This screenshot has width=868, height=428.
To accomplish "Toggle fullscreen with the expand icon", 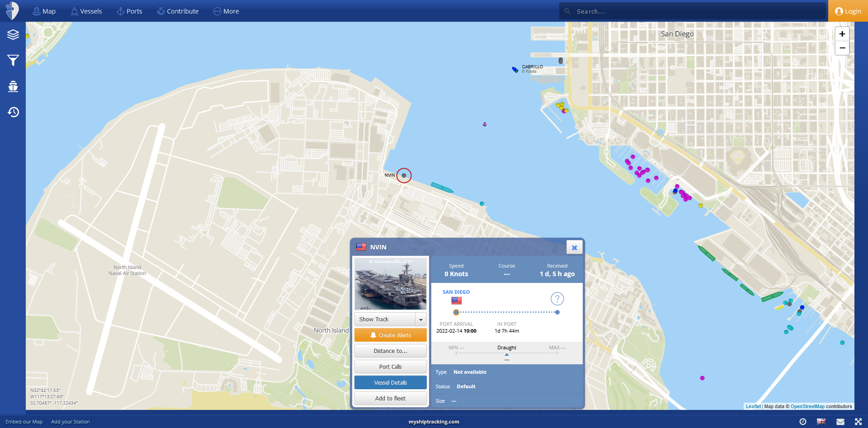I will [x=858, y=422].
